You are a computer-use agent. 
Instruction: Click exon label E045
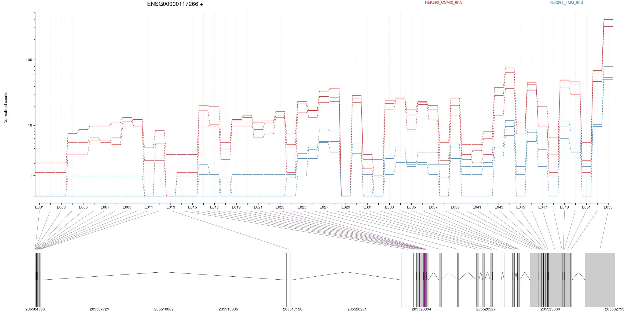tap(521, 207)
